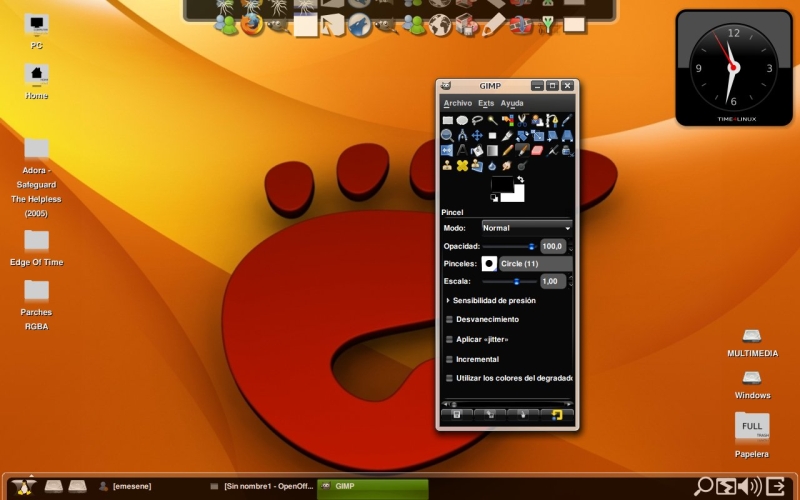The height and width of the screenshot is (500, 800).
Task: Choose the Foreground Select tool
Action: click(537, 120)
